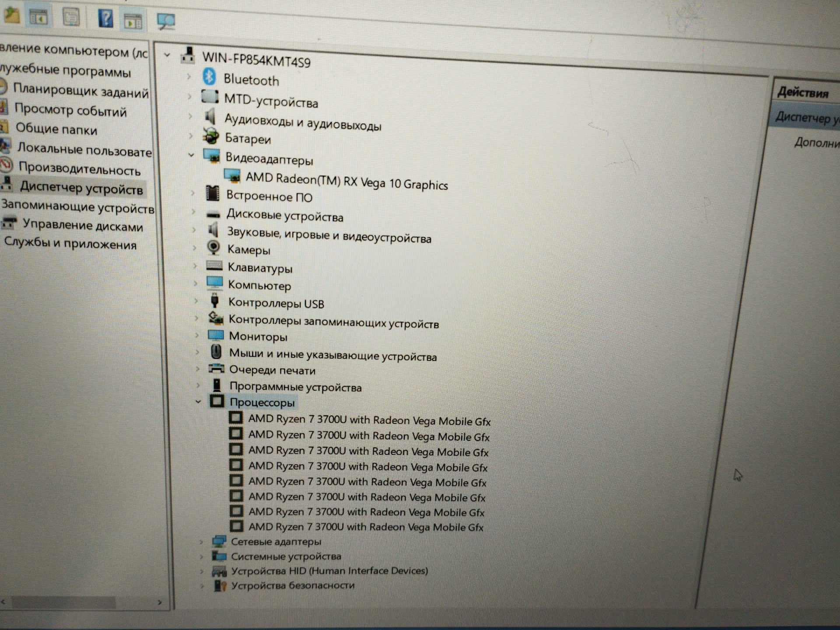Click the Мониторы display icon
This screenshot has width=840, height=630.
click(216, 335)
